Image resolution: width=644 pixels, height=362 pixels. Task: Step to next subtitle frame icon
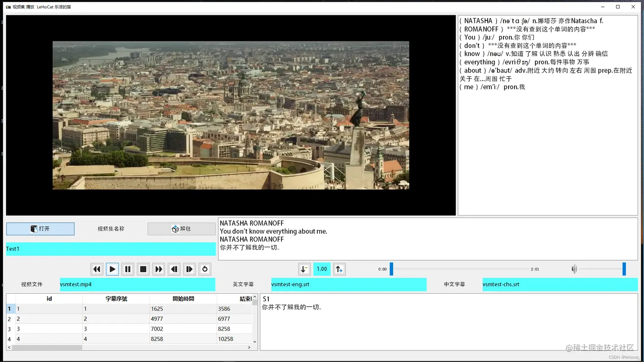(190, 269)
